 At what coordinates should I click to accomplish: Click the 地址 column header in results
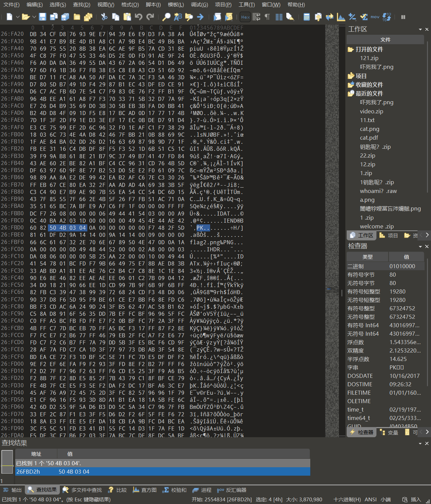tap(36, 454)
